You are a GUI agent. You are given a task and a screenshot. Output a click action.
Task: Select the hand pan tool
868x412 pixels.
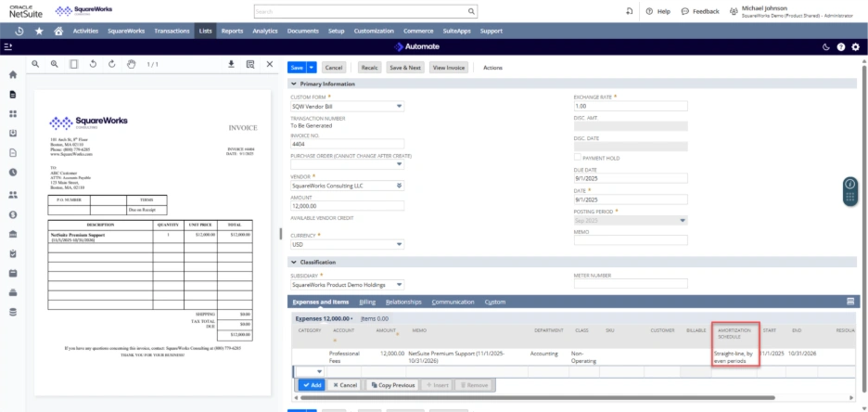(131, 64)
